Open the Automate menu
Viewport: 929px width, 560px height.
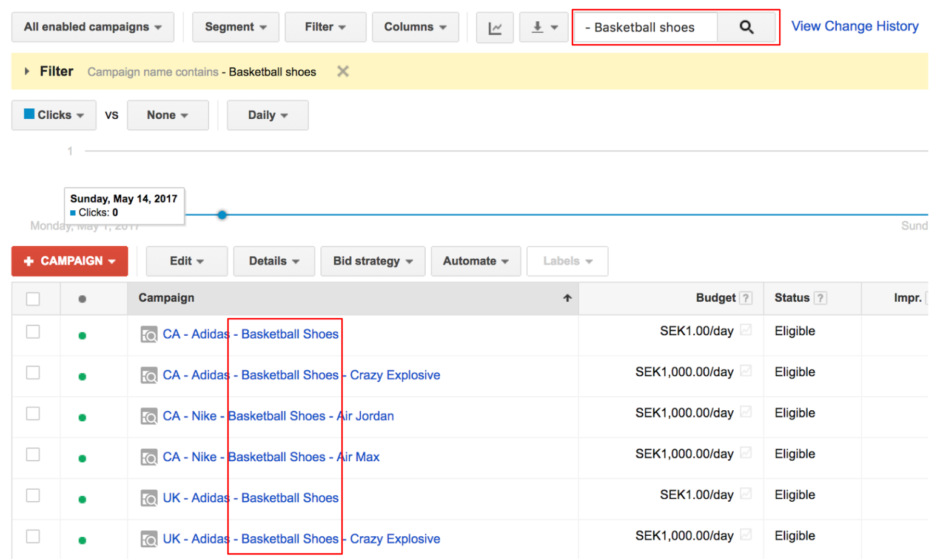click(475, 261)
